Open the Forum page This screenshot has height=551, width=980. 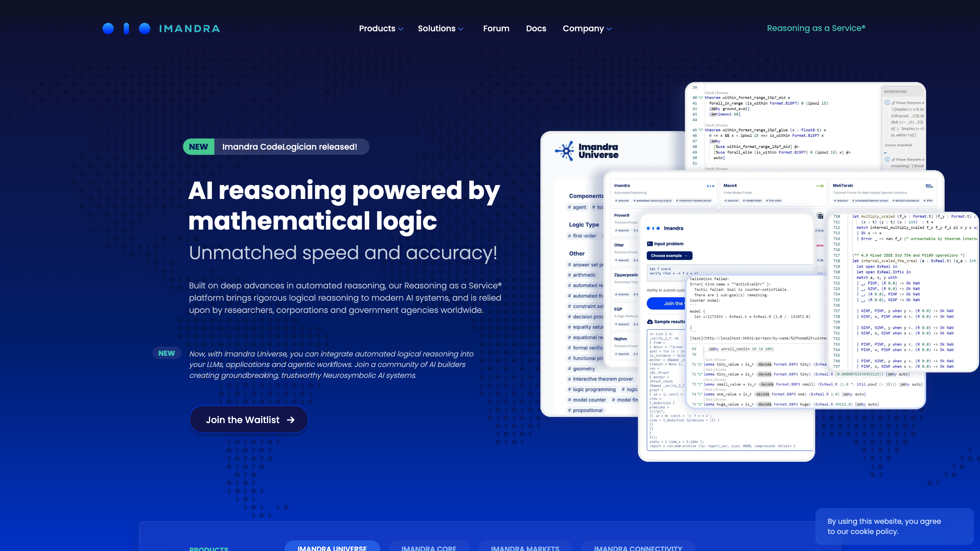click(x=496, y=29)
